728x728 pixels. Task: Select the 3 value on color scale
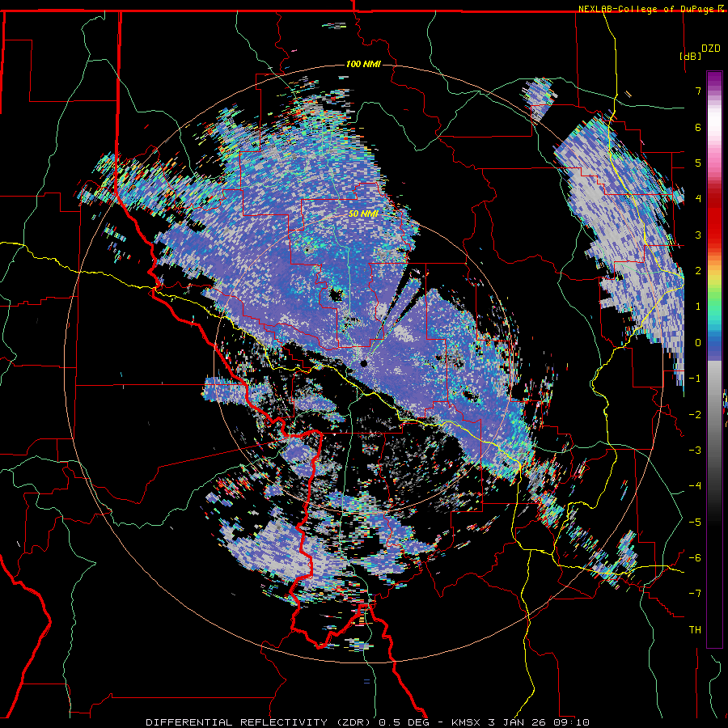(x=698, y=235)
